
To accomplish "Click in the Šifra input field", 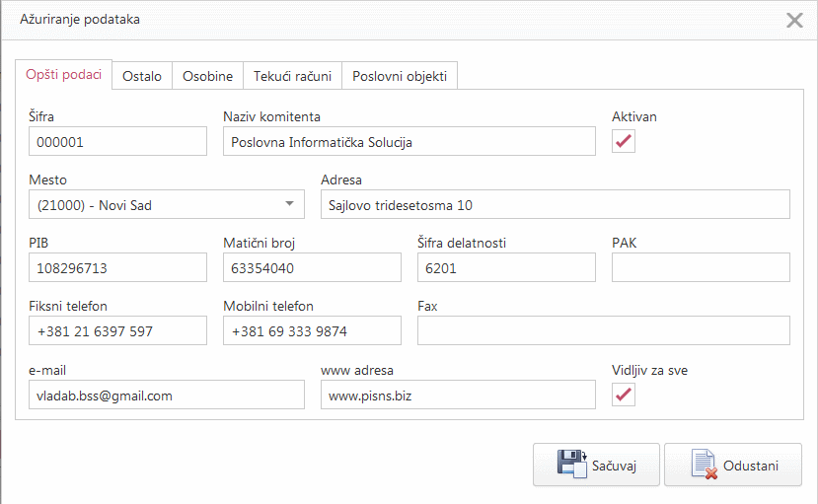I will (117, 142).
